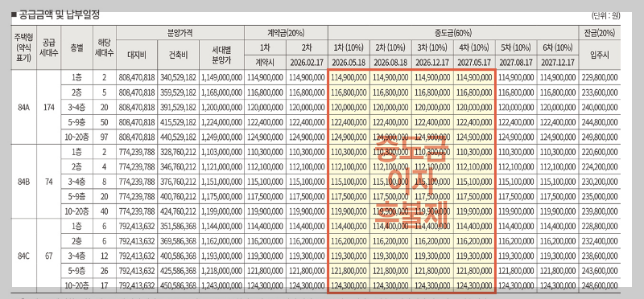Viewport: 644px width, 299px height.
Task: Click the '2026.12.17' date cell
Action: coord(432,63)
